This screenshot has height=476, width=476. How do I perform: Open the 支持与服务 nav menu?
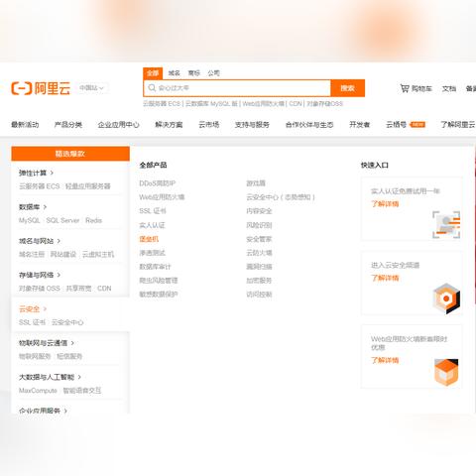[252, 125]
